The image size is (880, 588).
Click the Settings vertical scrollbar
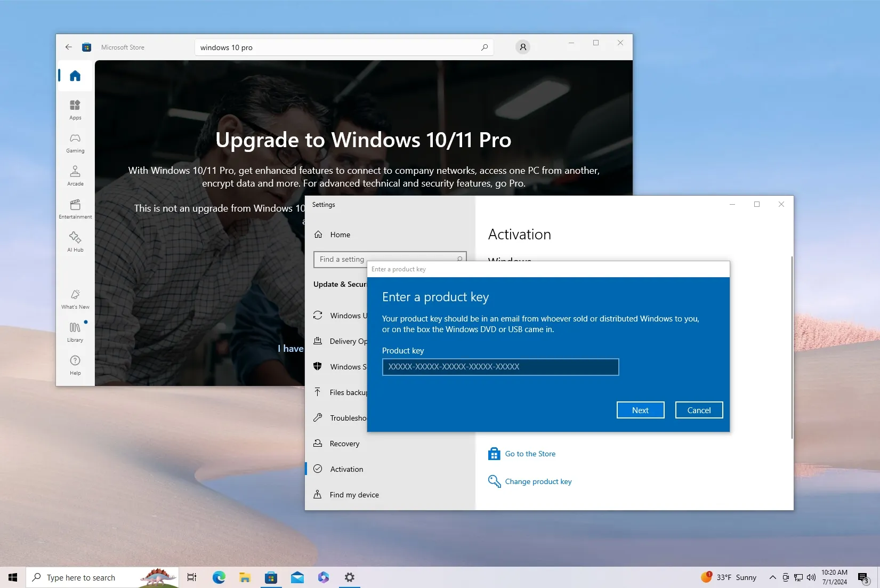pos(792,347)
